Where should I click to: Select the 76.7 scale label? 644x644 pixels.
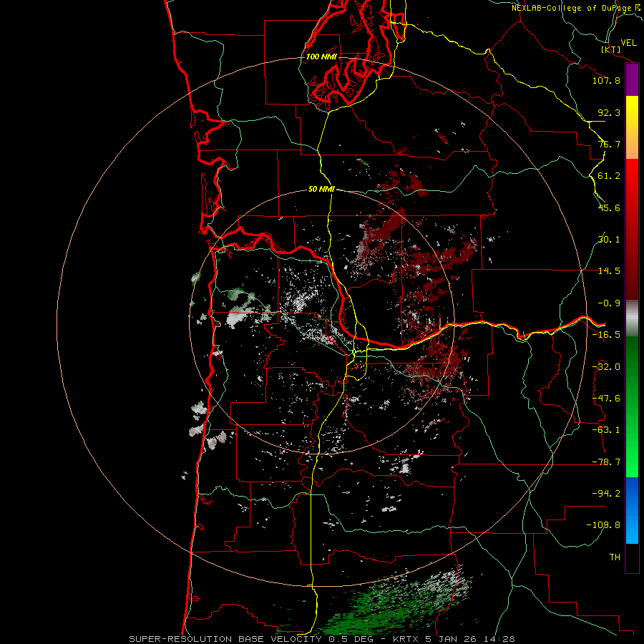609,144
